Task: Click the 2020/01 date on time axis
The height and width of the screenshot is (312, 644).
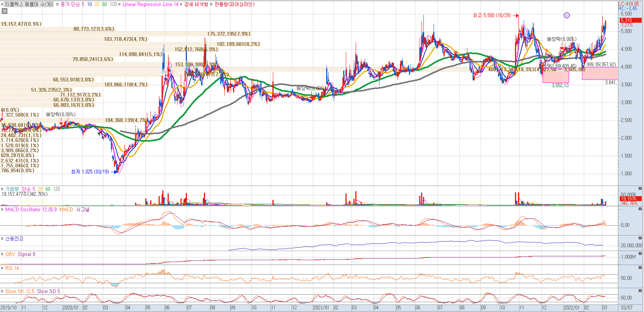Action: point(71,308)
